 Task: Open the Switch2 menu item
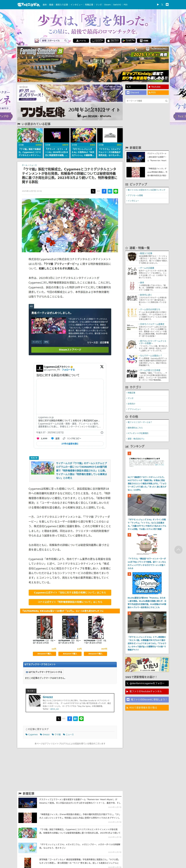click(117, 5)
